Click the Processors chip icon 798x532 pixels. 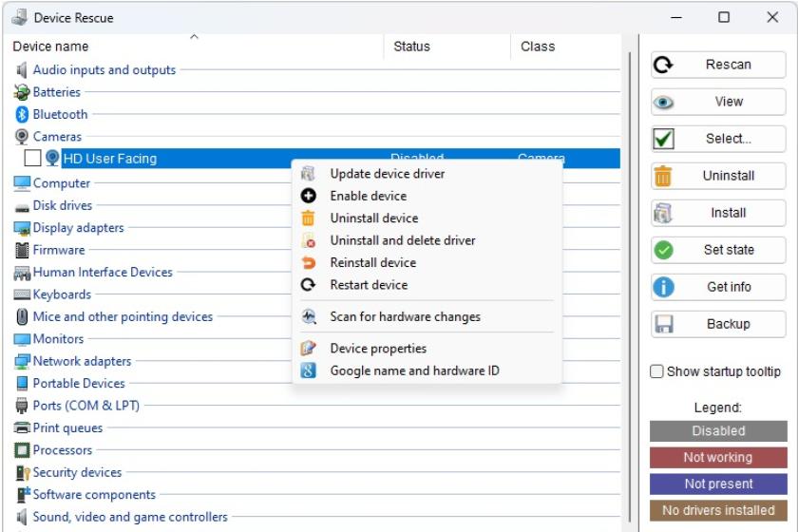tap(22, 450)
